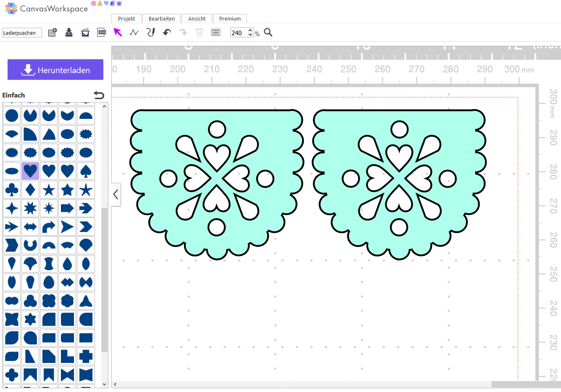The width and height of the screenshot is (561, 392).
Task: Open the properties list panel icon
Action: pyautogui.click(x=216, y=32)
